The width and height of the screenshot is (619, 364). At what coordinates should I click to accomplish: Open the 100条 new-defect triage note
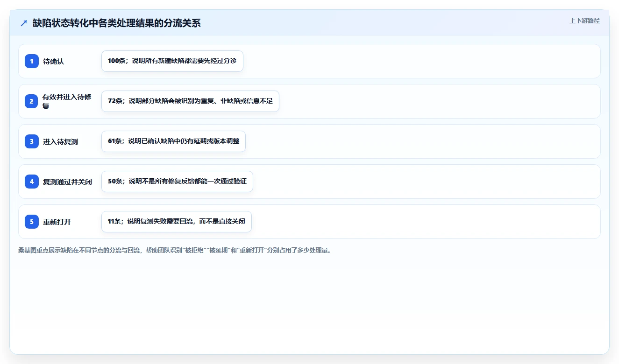(x=172, y=61)
